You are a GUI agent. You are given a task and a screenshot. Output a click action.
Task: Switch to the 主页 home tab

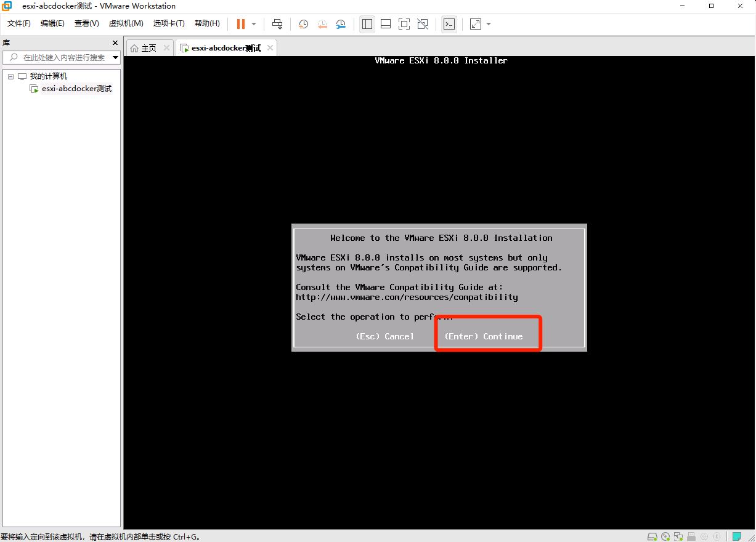(148, 48)
